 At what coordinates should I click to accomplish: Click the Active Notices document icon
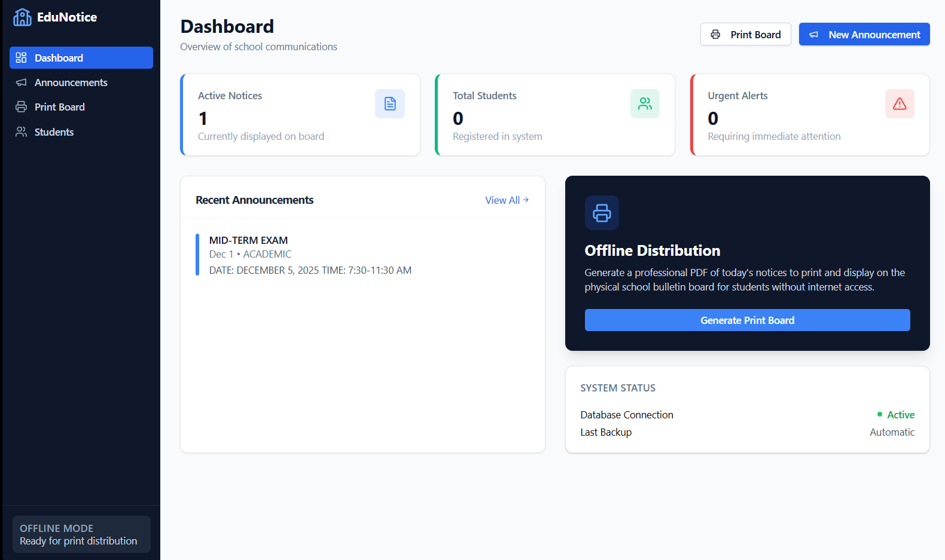[x=390, y=104]
